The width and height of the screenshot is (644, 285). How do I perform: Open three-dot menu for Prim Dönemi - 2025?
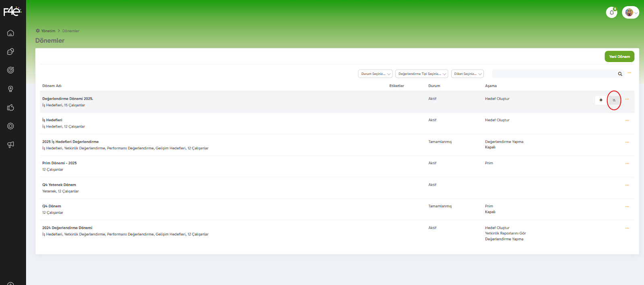coord(627,163)
